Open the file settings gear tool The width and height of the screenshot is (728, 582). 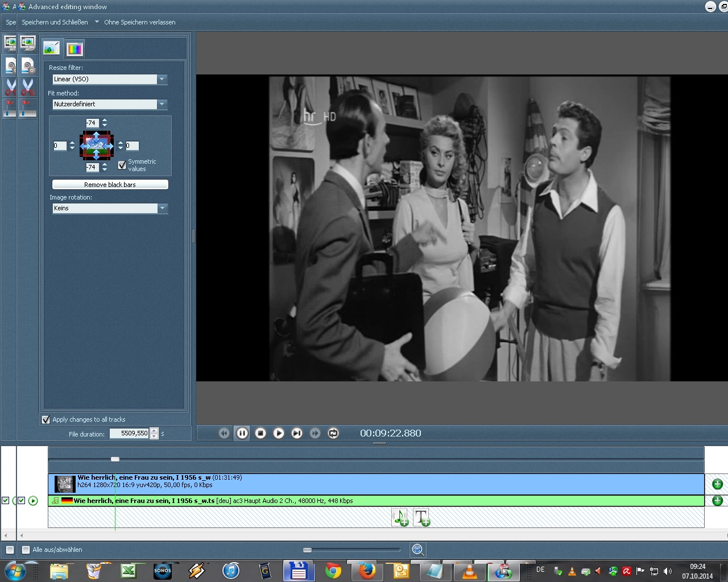pyautogui.click(x=27, y=66)
